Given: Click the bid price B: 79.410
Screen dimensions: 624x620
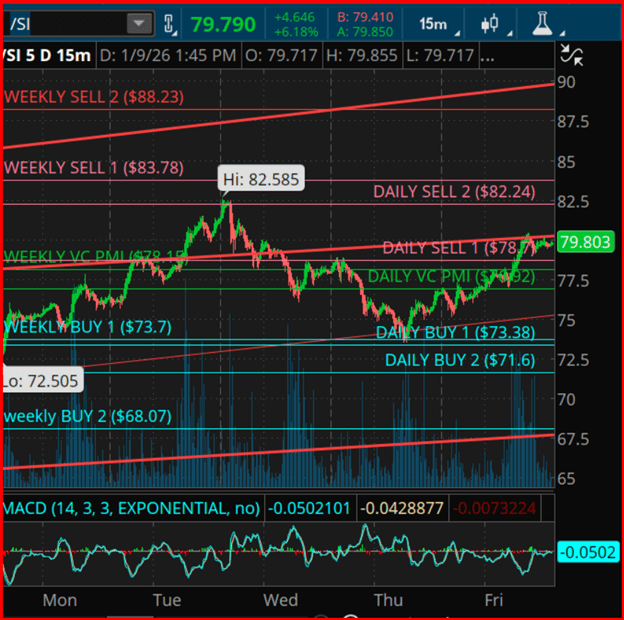Looking at the screenshot, I should click(x=371, y=16).
